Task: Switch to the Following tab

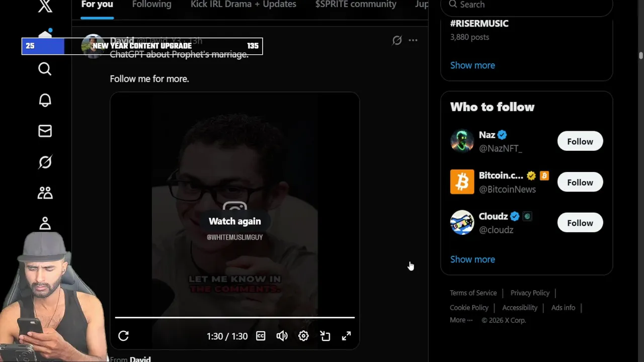Action: pyautogui.click(x=151, y=5)
